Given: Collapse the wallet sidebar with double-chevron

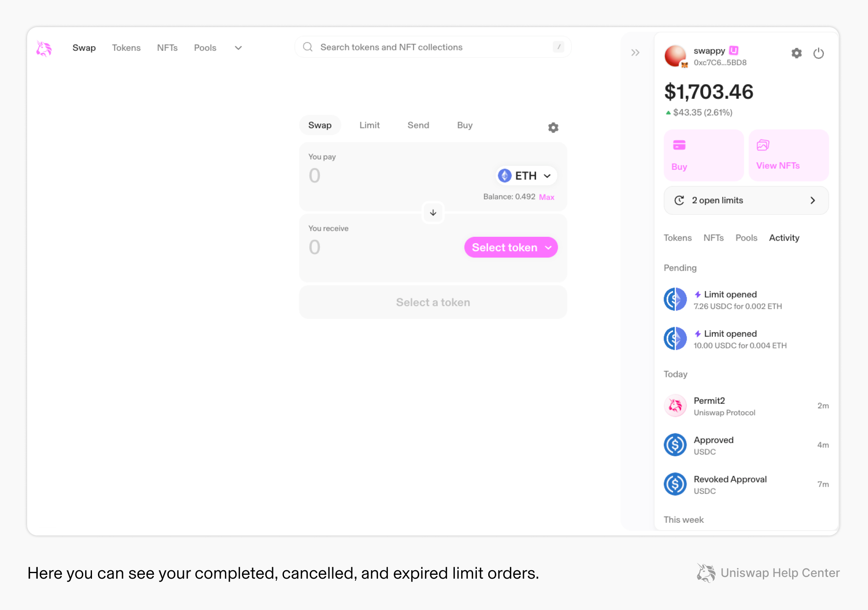Looking at the screenshot, I should 635,53.
